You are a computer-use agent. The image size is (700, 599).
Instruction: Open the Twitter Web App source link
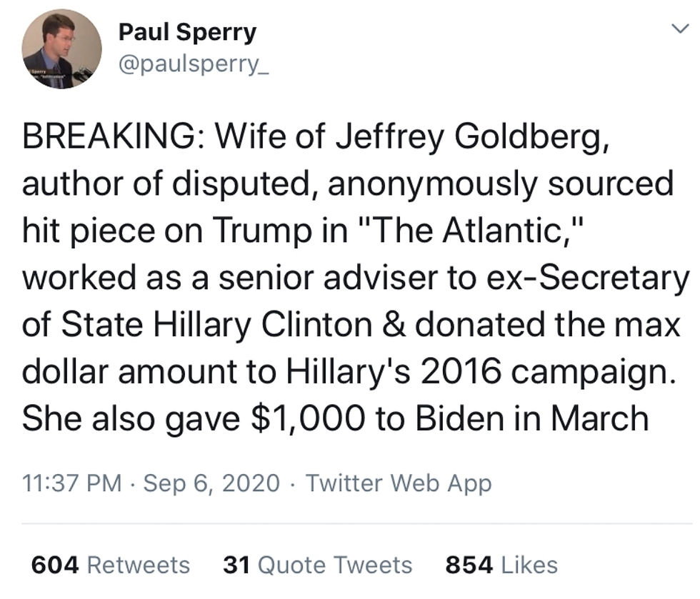coord(399,484)
